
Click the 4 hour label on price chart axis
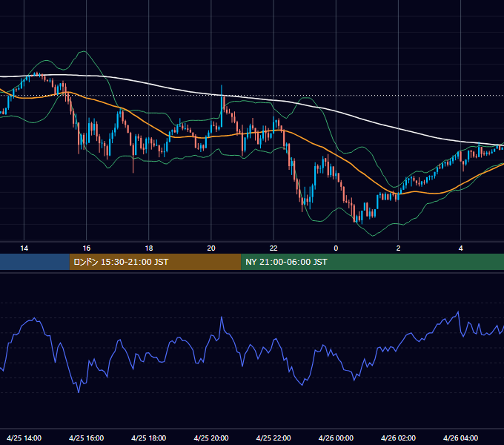point(460,248)
